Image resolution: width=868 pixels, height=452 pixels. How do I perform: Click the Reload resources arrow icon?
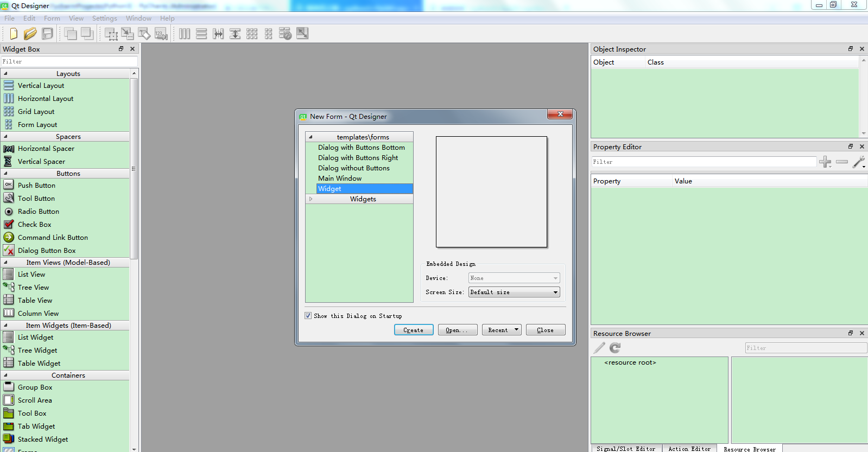(x=615, y=348)
